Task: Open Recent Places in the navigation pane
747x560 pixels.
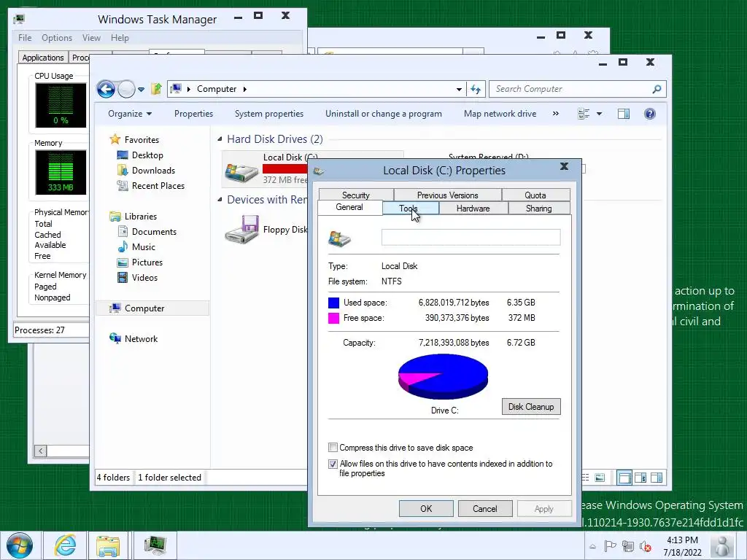Action: pyautogui.click(x=158, y=186)
